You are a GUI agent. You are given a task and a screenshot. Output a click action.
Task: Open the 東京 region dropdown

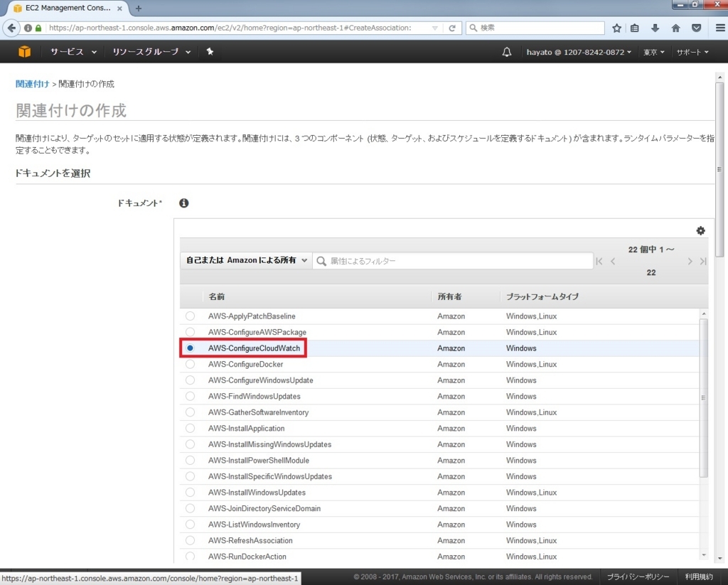[x=653, y=52]
